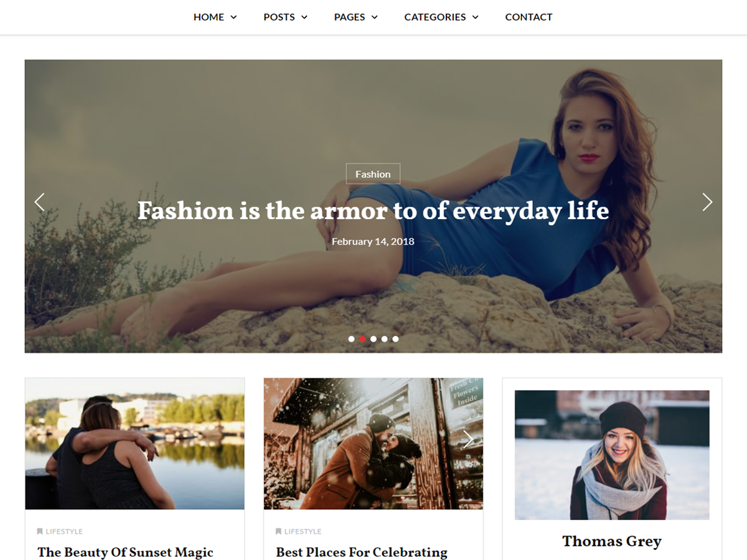Click the bookmark icon above "The Beauty Of Sunset Magic"

[39, 531]
